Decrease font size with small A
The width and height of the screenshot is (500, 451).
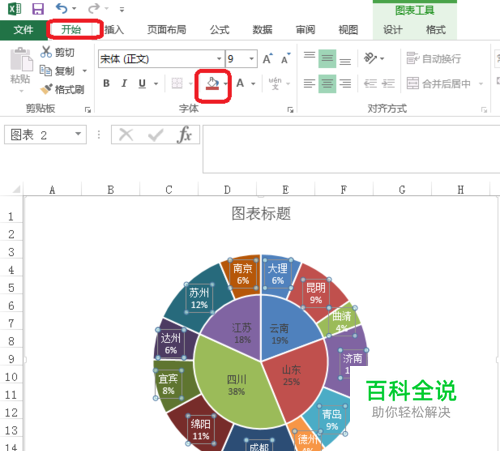[x=285, y=59]
